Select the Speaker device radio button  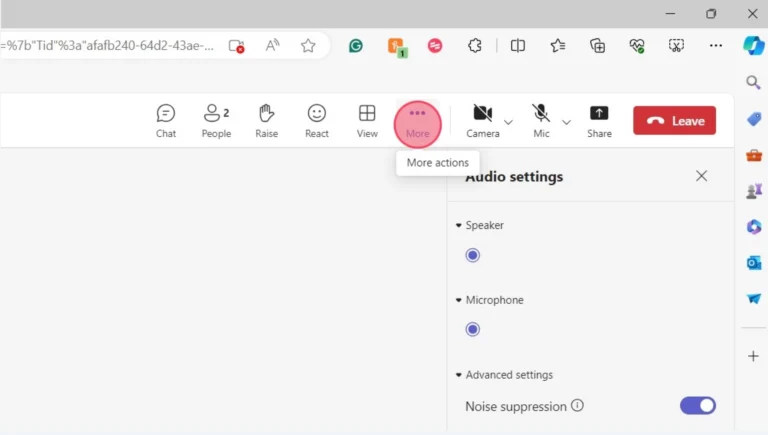[x=473, y=255]
